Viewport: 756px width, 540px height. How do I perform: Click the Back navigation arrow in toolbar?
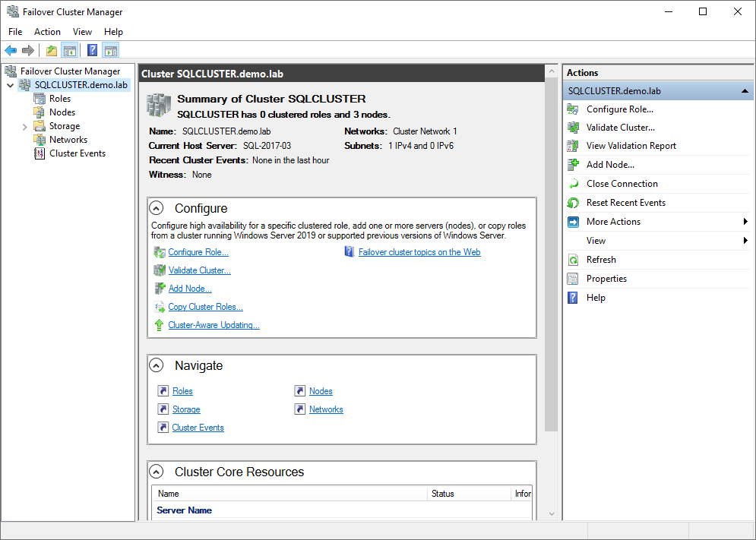coord(10,50)
